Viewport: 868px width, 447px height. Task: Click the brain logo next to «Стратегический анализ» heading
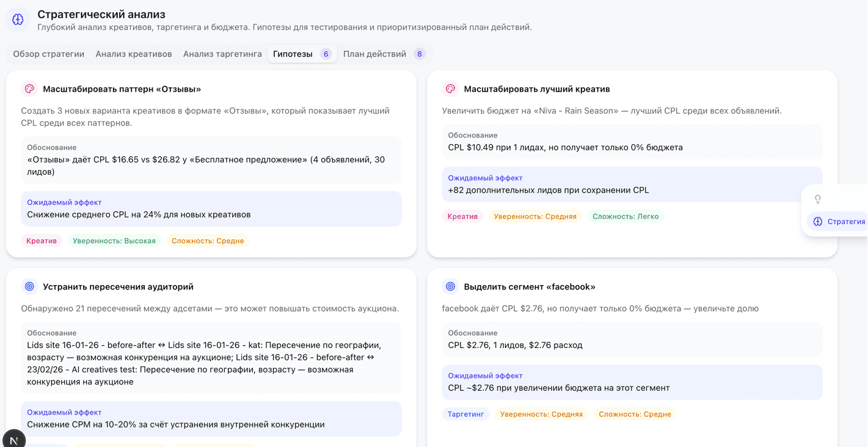17,19
